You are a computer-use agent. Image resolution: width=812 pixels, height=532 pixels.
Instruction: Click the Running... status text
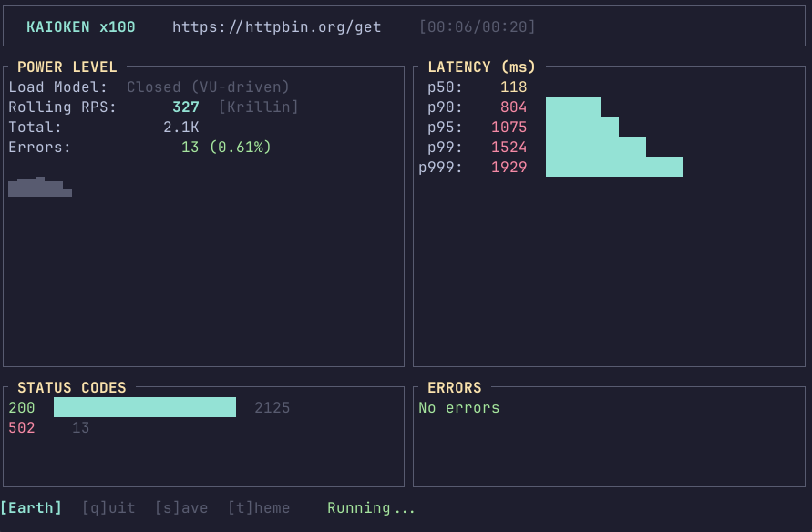[371, 508]
